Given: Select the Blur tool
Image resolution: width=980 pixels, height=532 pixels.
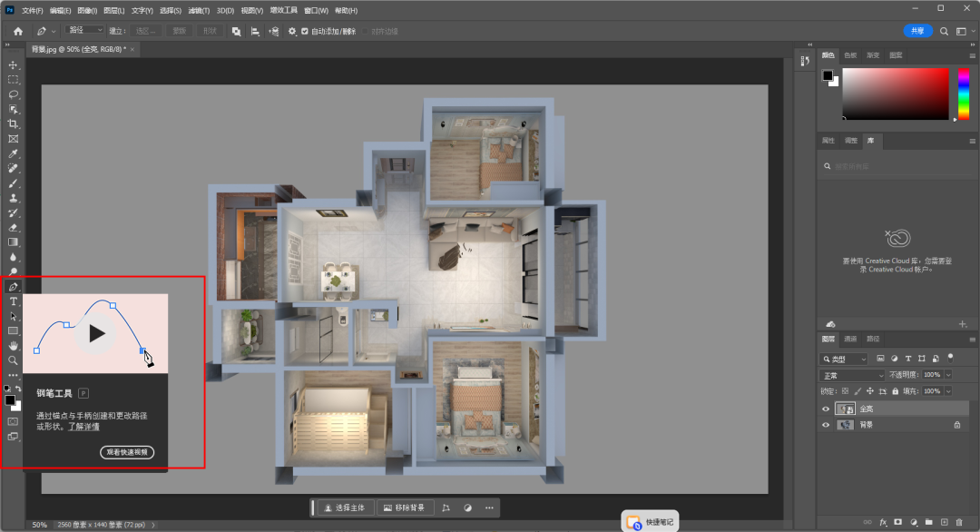Looking at the screenshot, I should click(13, 257).
